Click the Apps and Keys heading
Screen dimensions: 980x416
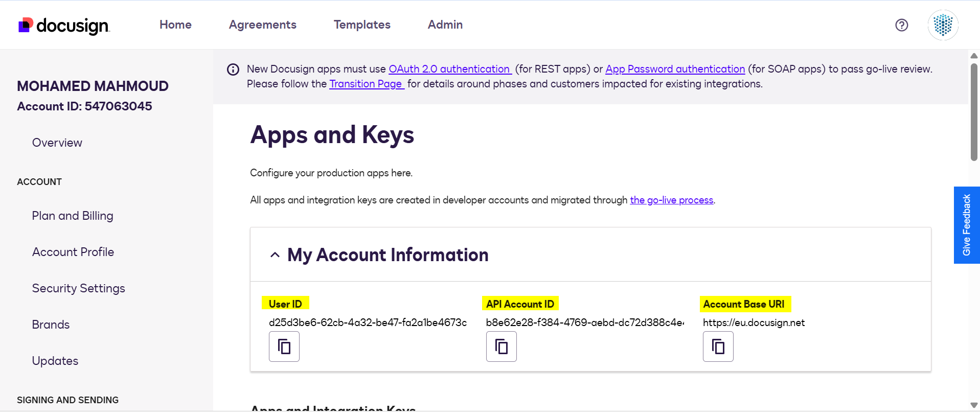point(332,135)
